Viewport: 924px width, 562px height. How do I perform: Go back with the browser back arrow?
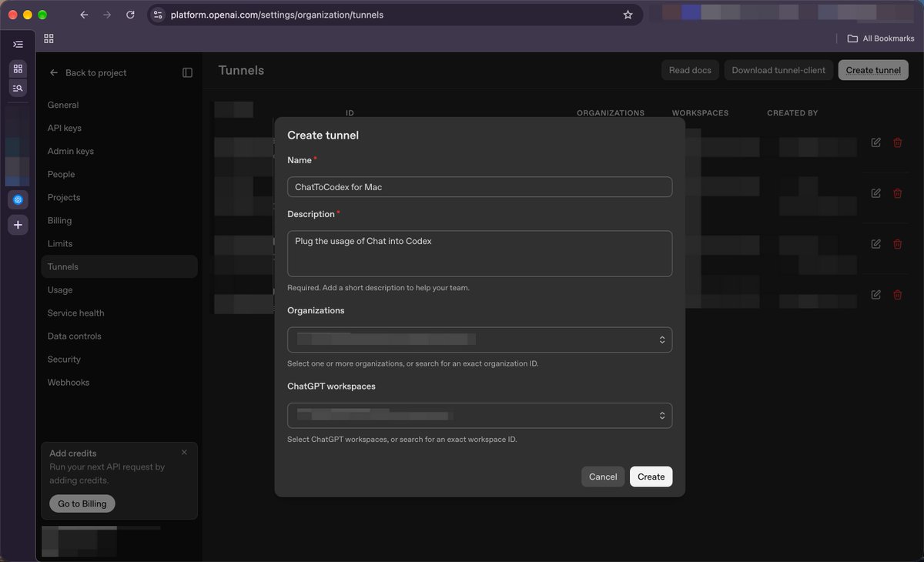point(84,15)
